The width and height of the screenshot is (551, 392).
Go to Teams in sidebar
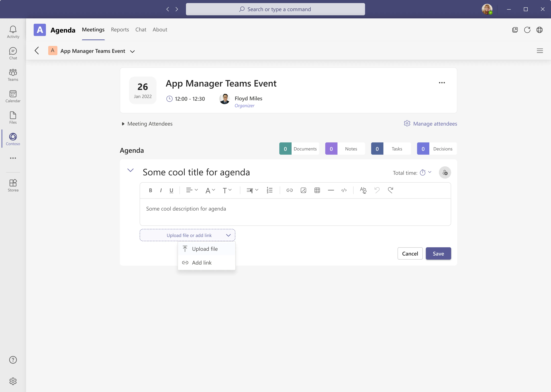pos(13,75)
